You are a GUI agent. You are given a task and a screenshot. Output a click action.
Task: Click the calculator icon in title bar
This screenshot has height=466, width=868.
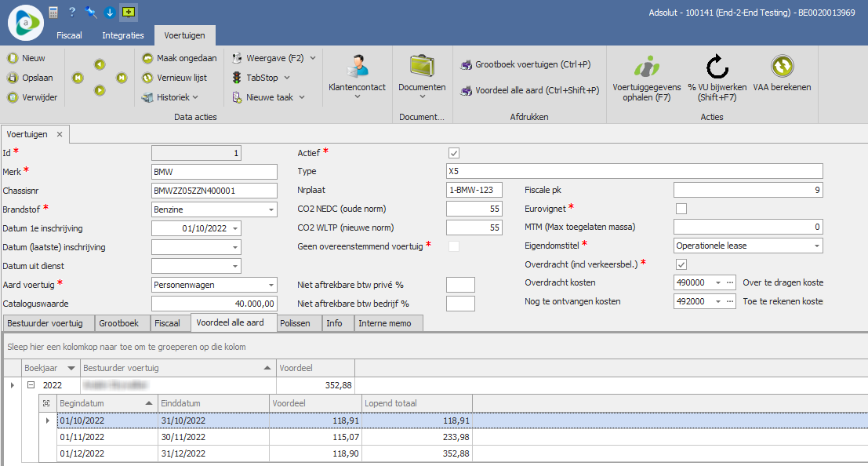click(53, 12)
